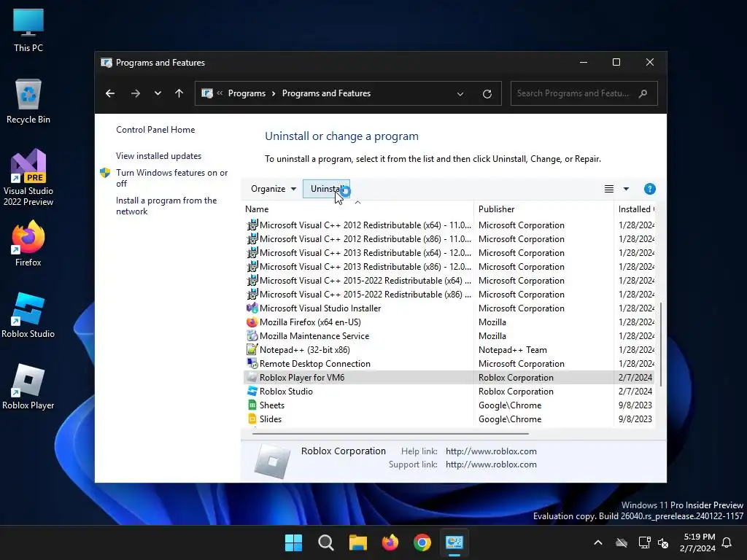
Task: Click the Control Panel taskbar icon
Action: 454,542
